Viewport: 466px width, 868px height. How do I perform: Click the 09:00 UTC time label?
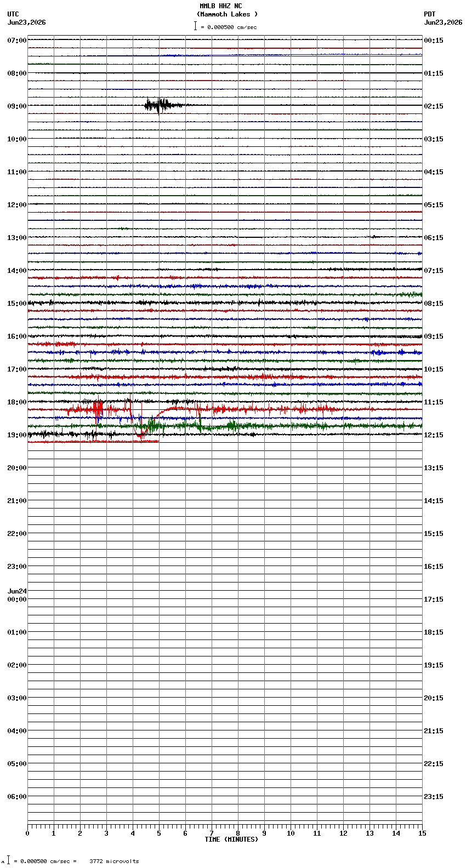17,106
